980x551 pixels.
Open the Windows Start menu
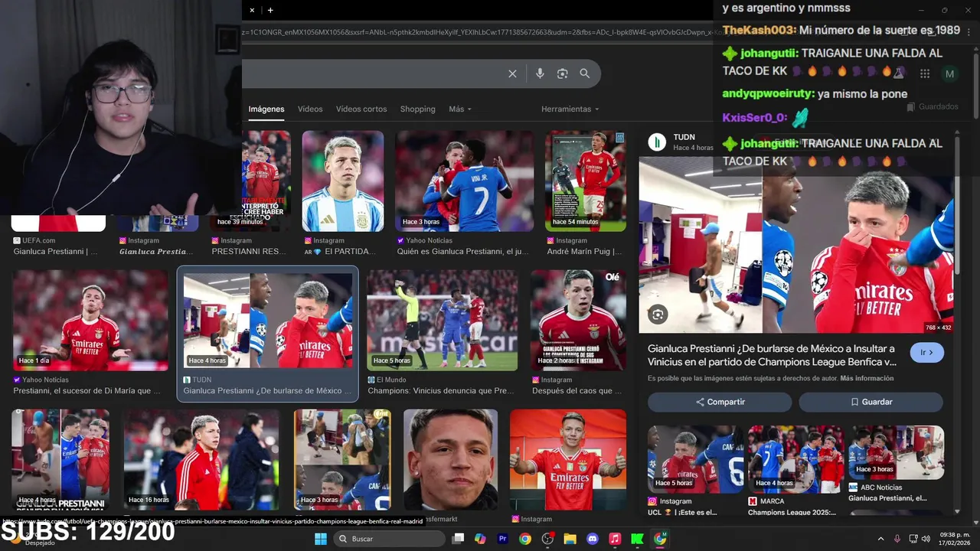point(321,539)
